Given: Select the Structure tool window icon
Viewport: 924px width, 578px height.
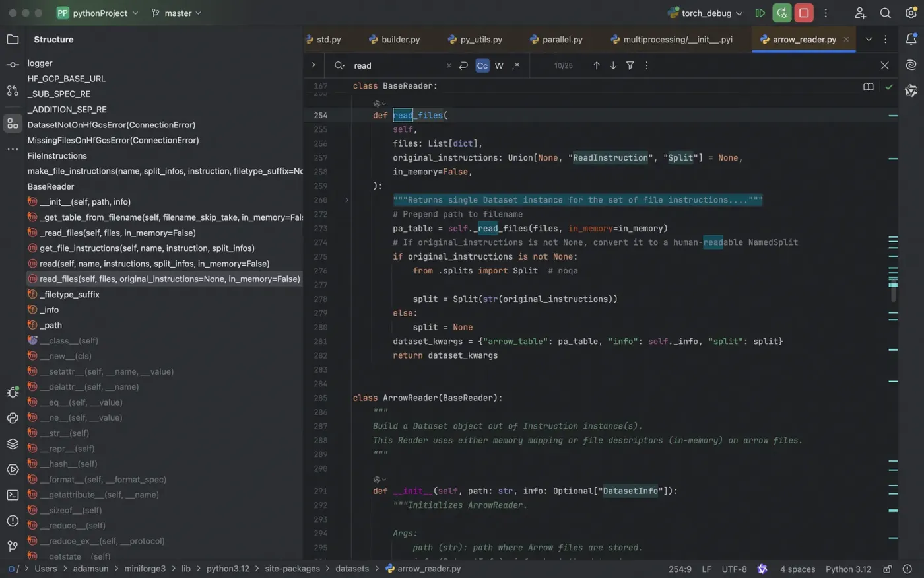Looking at the screenshot, I should (13, 124).
